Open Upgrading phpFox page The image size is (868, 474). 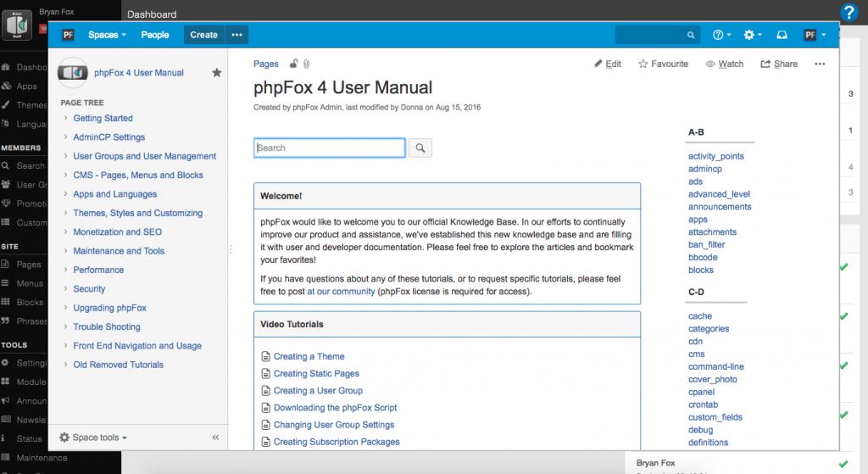pos(109,308)
